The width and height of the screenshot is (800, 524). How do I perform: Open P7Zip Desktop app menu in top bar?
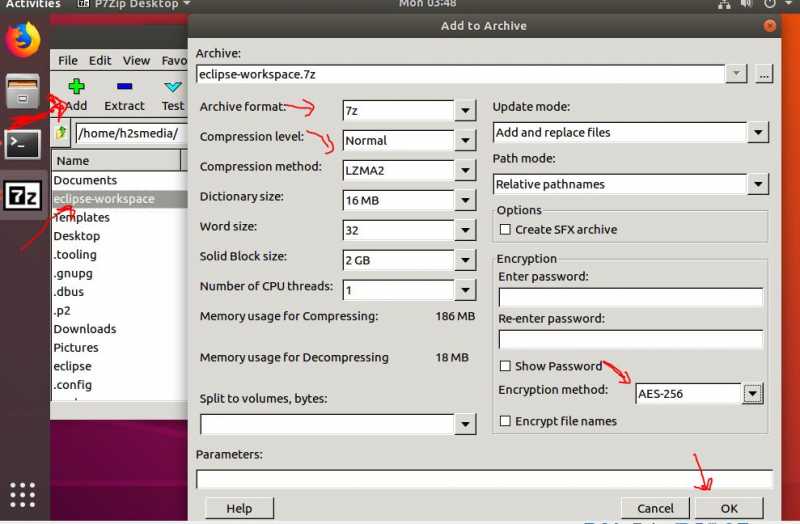point(134,5)
